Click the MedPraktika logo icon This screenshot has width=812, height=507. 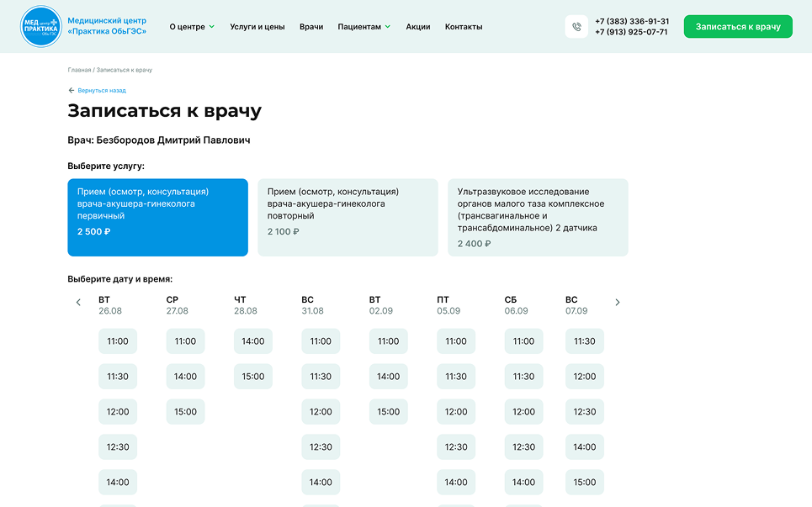pos(41,26)
